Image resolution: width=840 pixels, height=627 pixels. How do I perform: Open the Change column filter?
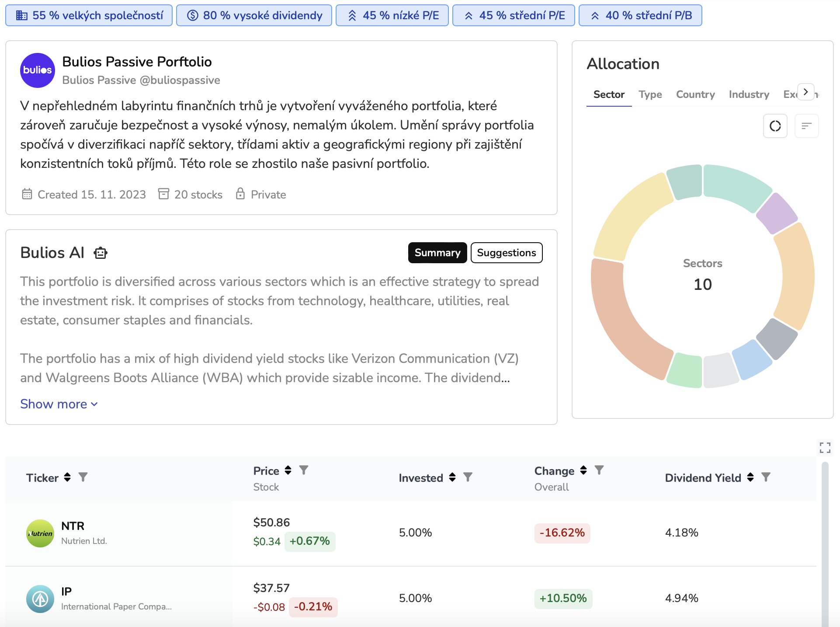coord(599,470)
